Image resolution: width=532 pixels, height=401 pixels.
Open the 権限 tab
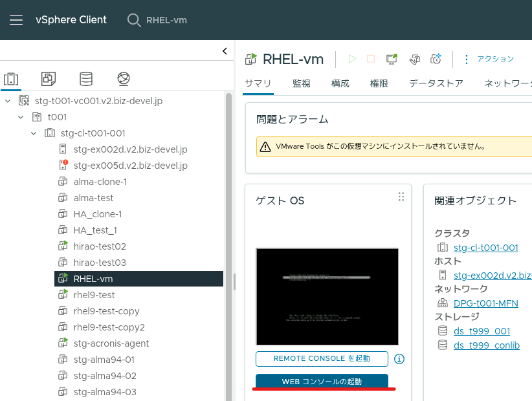[379, 83]
